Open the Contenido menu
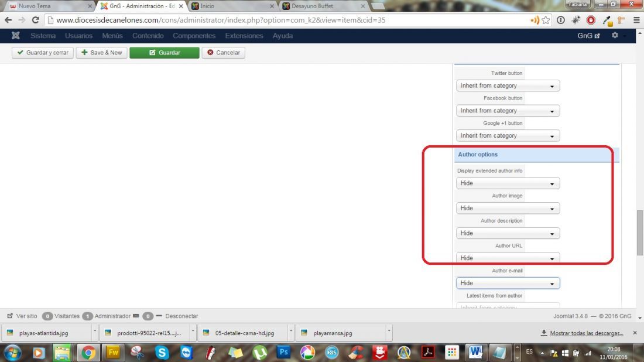This screenshot has width=644, height=362. click(148, 36)
